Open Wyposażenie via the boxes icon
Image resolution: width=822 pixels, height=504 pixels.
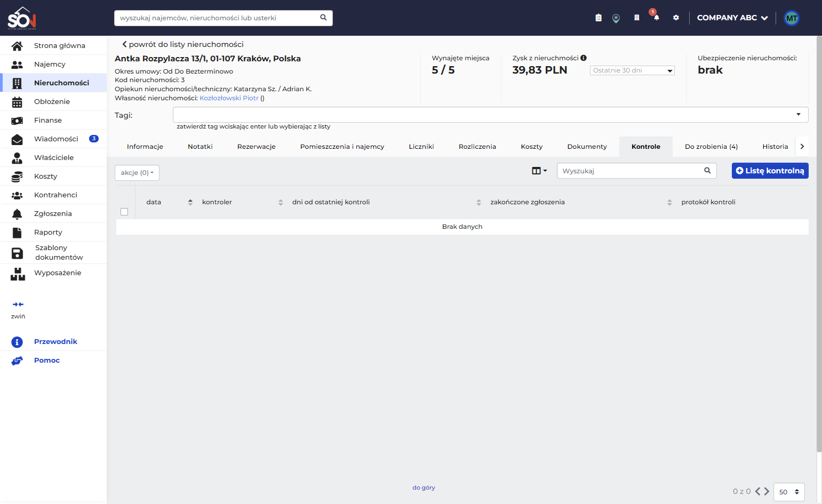coord(18,274)
